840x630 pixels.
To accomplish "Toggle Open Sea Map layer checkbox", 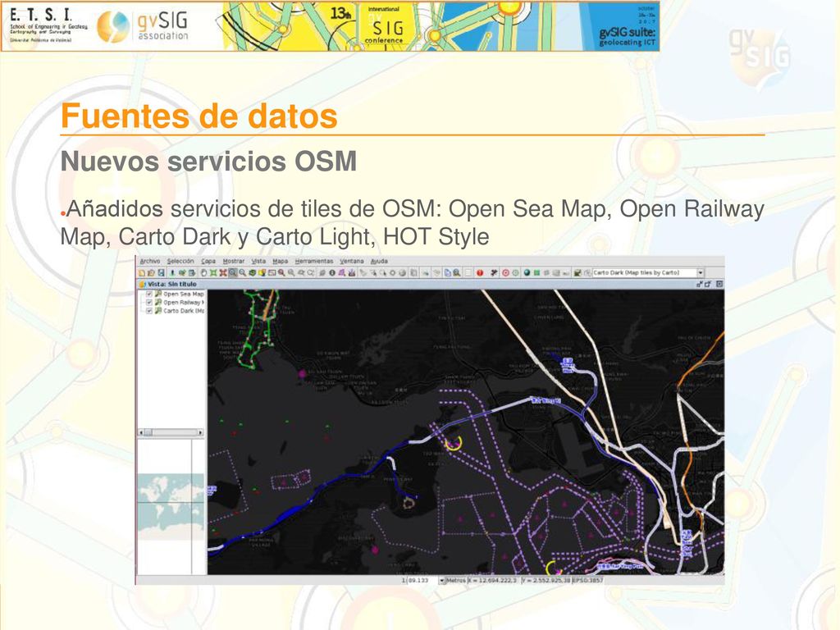I will (149, 294).
